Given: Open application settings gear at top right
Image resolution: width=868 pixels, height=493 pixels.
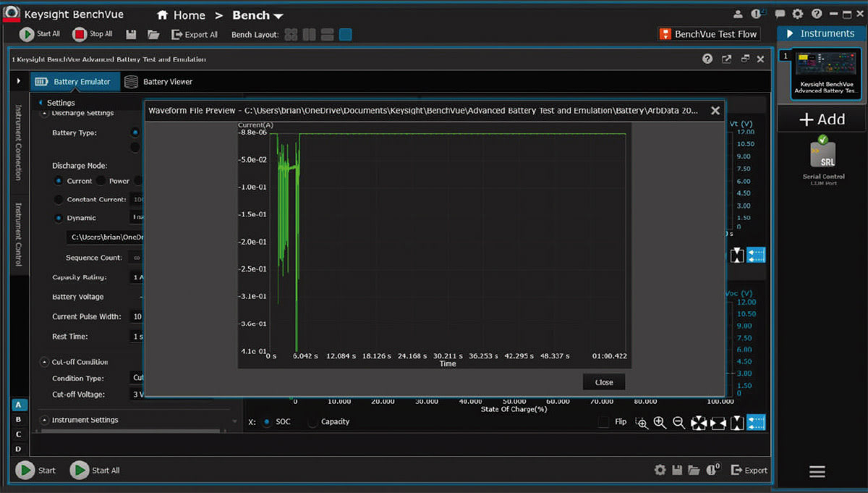Looking at the screenshot, I should click(x=798, y=14).
